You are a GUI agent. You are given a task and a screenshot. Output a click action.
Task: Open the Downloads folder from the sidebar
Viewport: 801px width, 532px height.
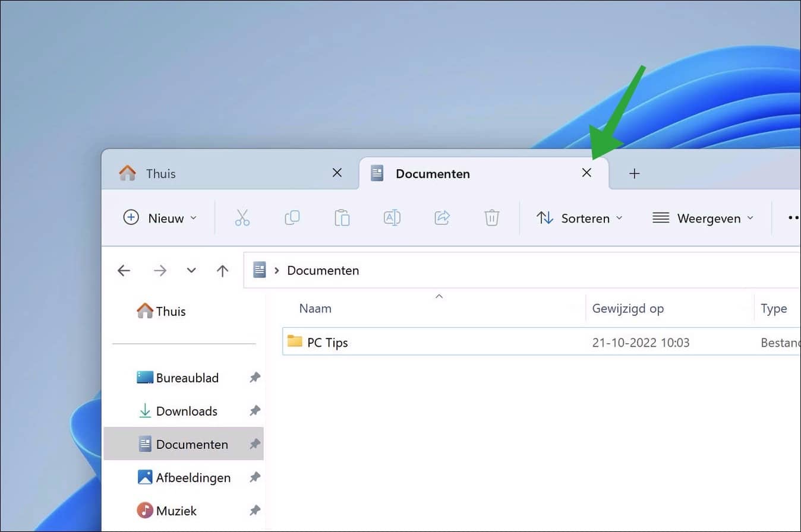pyautogui.click(x=187, y=410)
